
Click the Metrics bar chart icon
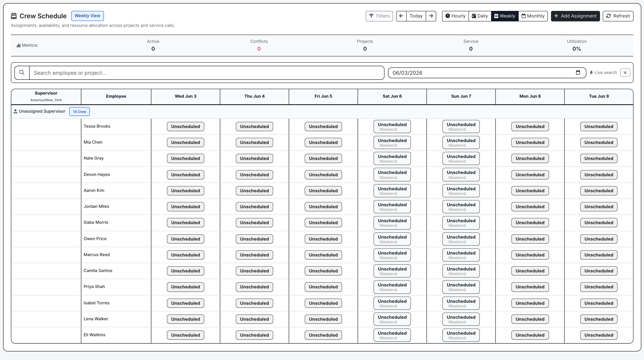[18, 46]
